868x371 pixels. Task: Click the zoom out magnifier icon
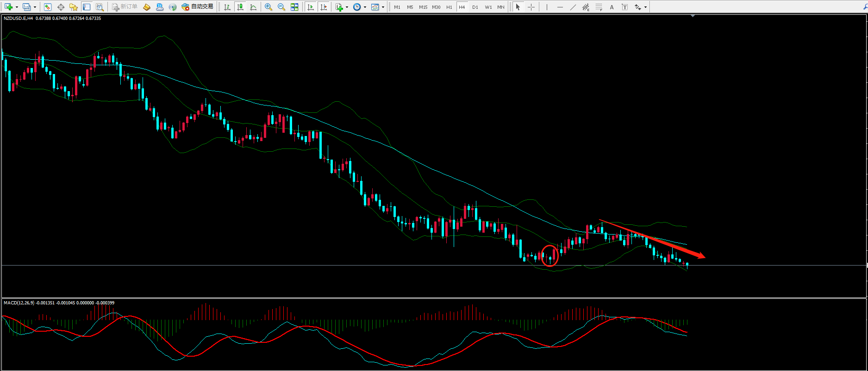(x=281, y=7)
